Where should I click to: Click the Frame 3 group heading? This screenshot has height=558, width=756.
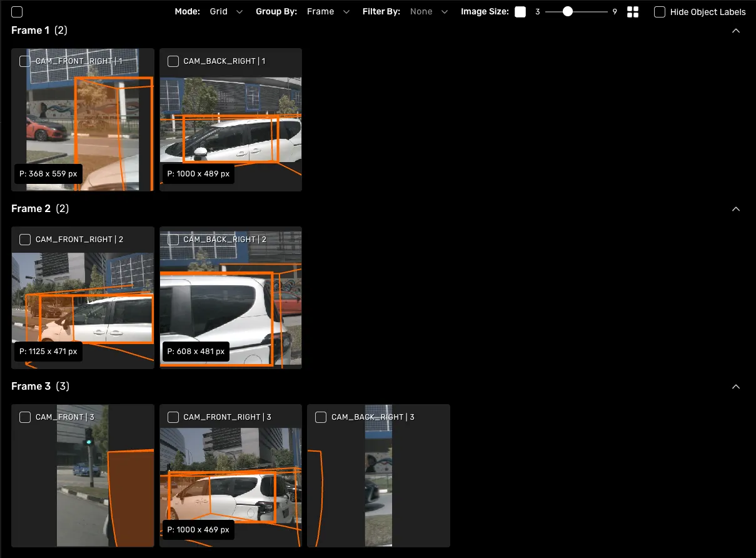coord(40,387)
